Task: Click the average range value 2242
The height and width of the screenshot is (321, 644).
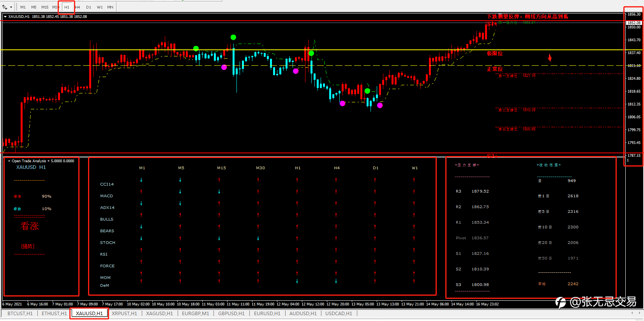Action: pos(573,284)
